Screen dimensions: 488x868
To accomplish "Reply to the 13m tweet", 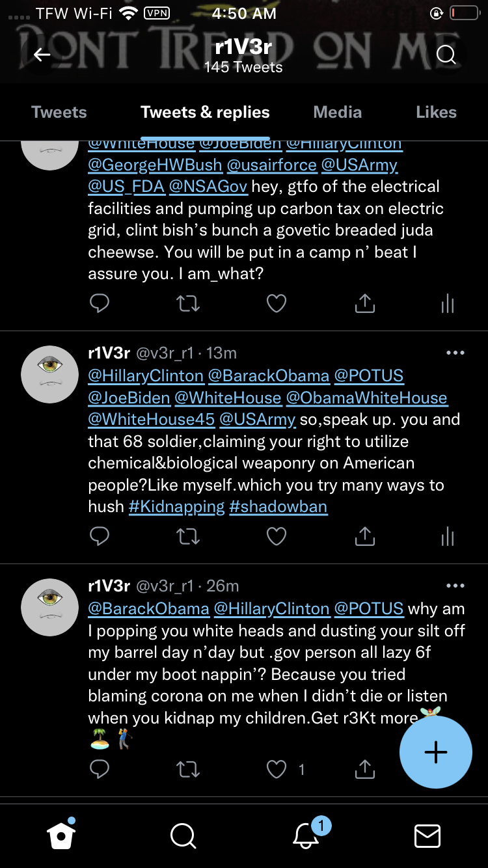I will (99, 536).
